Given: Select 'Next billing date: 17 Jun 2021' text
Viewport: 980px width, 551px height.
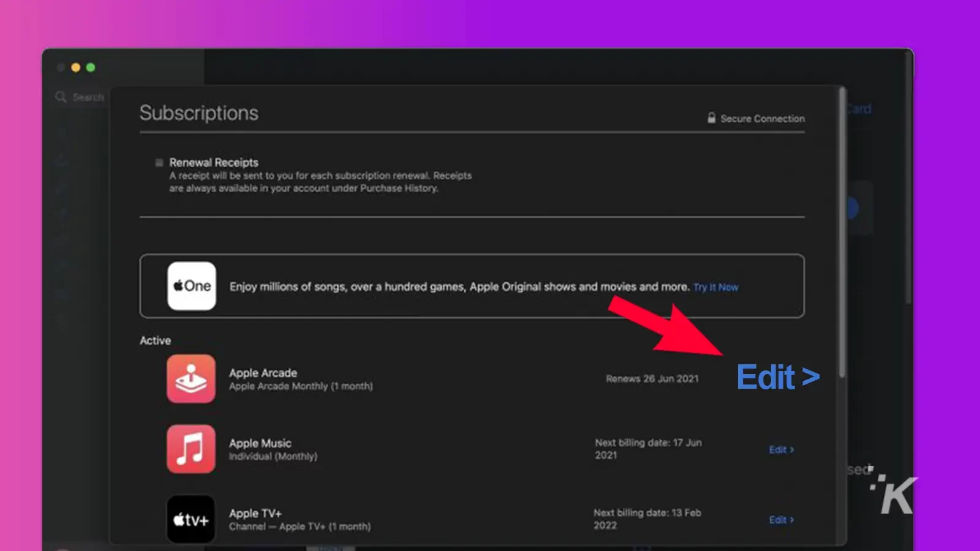Looking at the screenshot, I should 649,449.
